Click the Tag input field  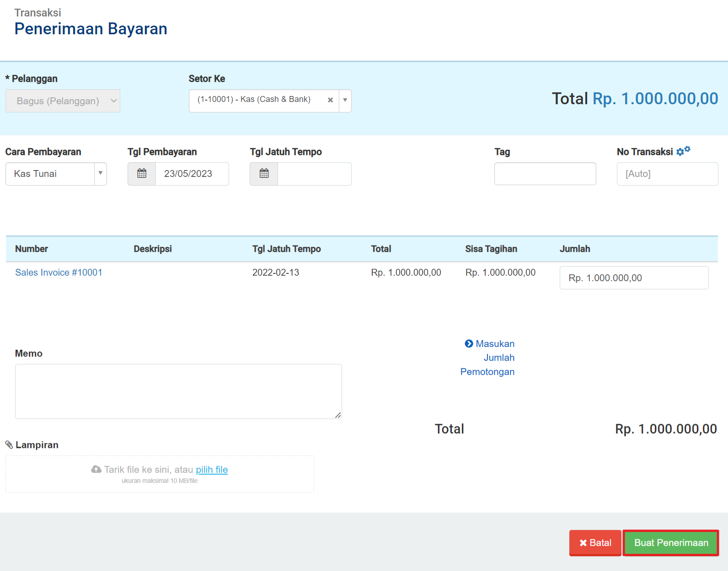coord(545,174)
